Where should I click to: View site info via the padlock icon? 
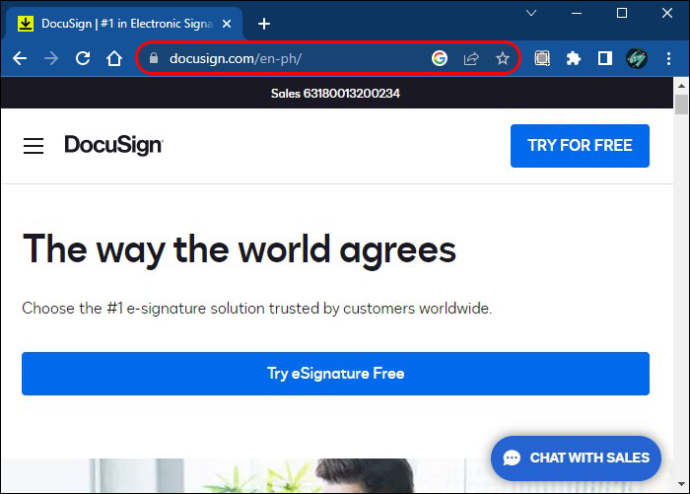154,58
